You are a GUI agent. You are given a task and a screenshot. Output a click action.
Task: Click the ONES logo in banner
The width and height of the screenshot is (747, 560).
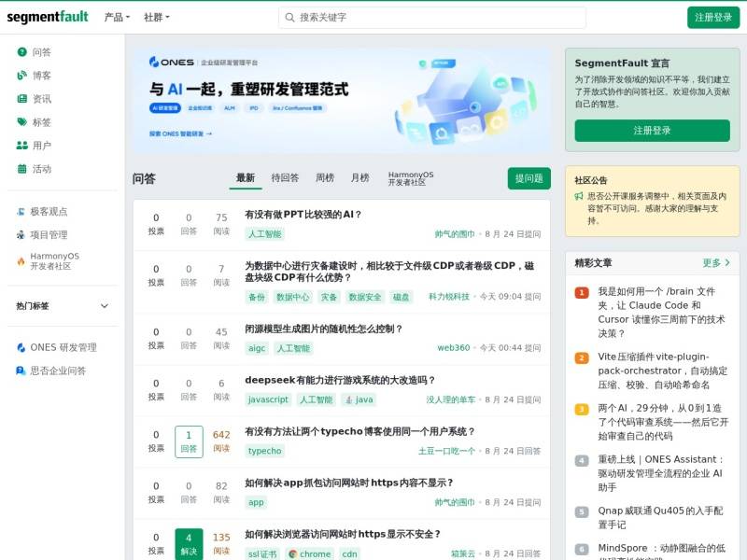172,62
